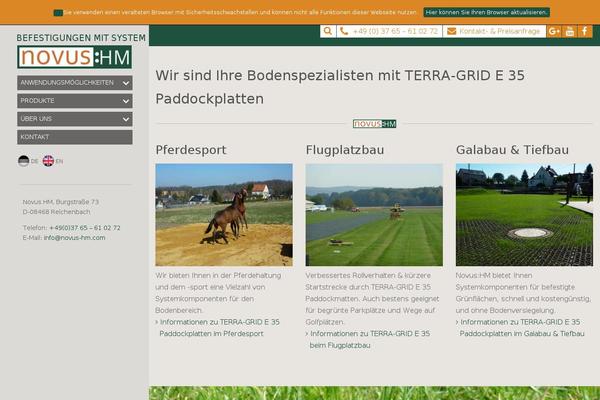Click the envelope icon beside Kontakt- & Preisanfrage
The width and height of the screenshot is (600, 400).
tap(452, 31)
